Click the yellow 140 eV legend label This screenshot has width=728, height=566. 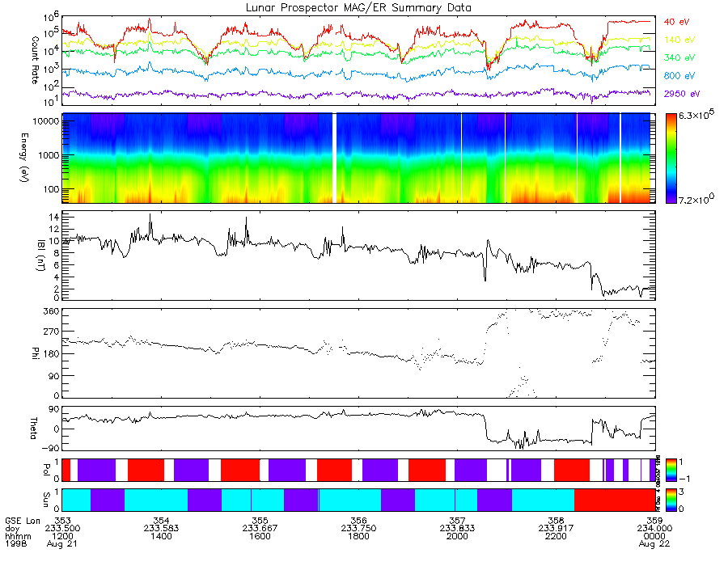pyautogui.click(x=679, y=40)
